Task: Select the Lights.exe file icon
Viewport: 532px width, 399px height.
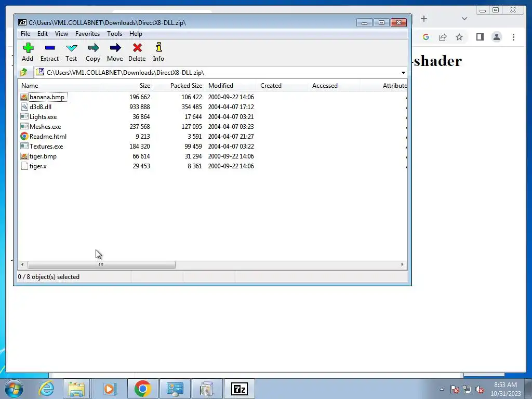Action: [24, 117]
